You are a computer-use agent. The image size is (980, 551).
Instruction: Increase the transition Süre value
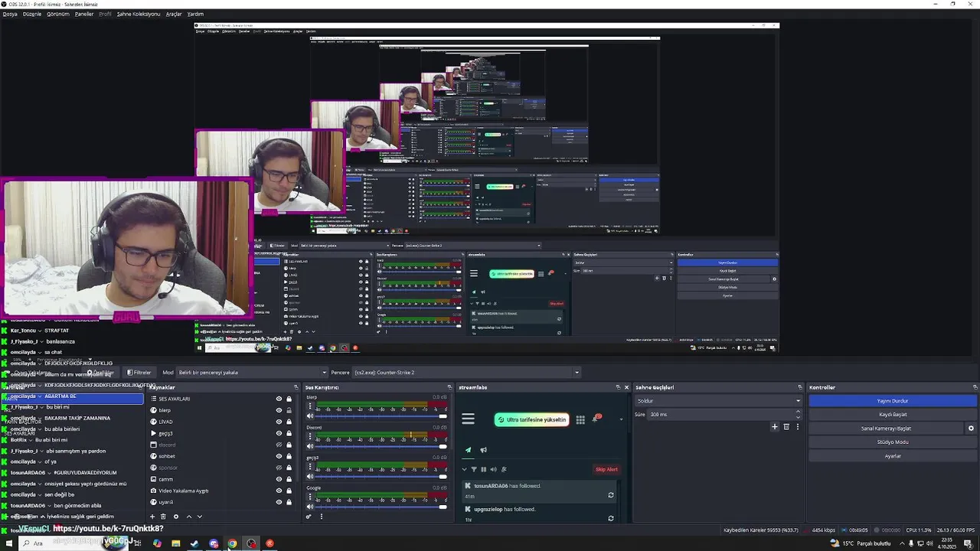coord(798,412)
